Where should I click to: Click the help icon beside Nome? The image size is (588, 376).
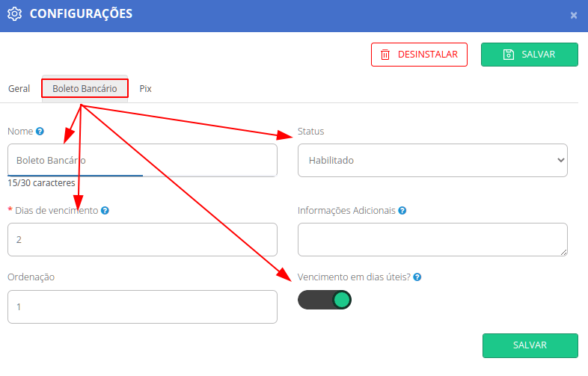40,132
